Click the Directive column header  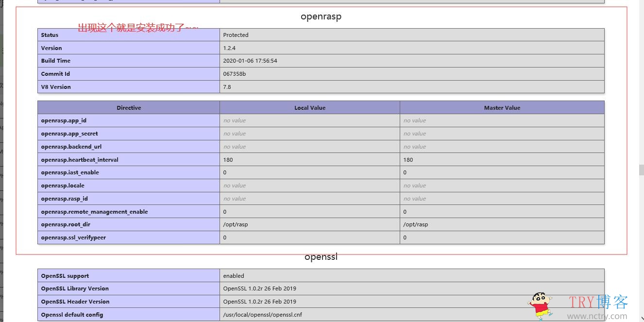129,108
